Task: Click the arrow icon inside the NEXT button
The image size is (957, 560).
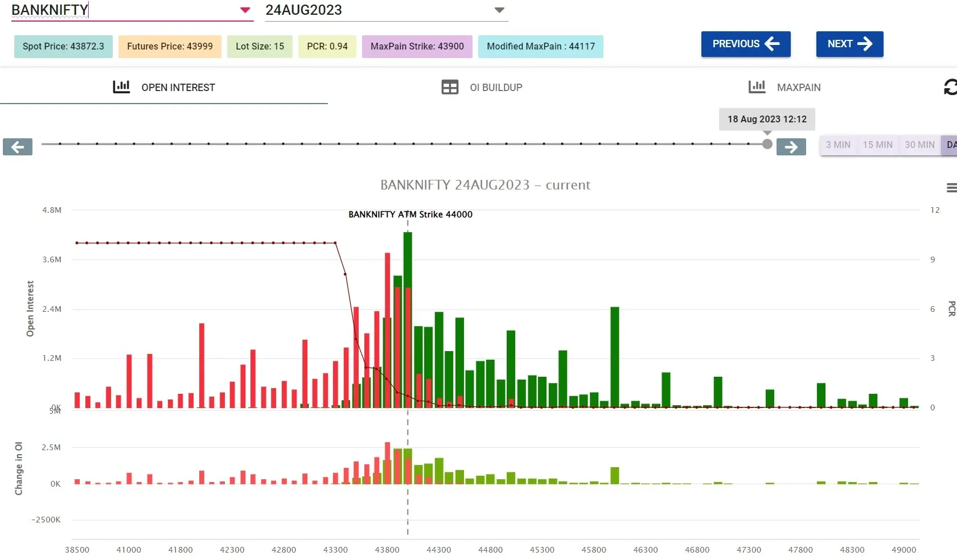Action: tap(865, 44)
